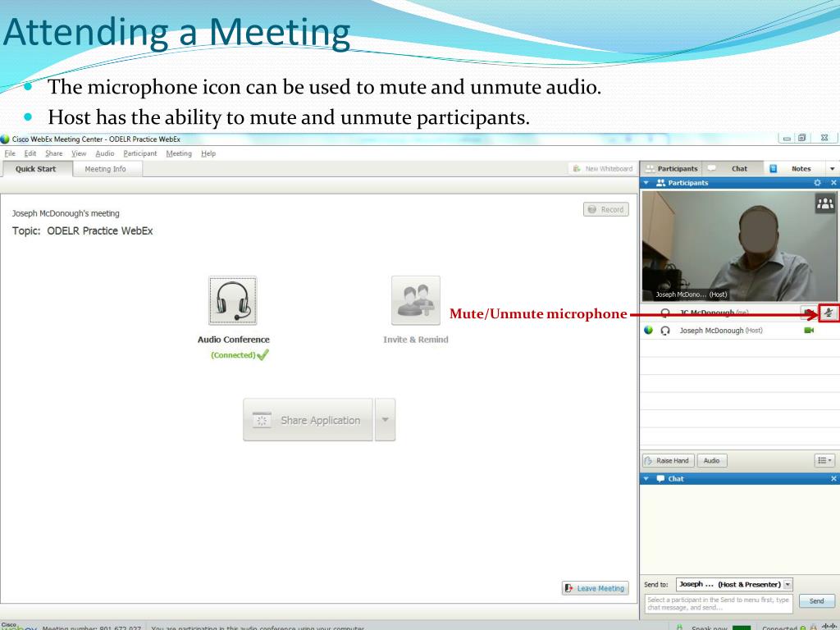
Task: Open the Meeting menu
Action: 179,153
